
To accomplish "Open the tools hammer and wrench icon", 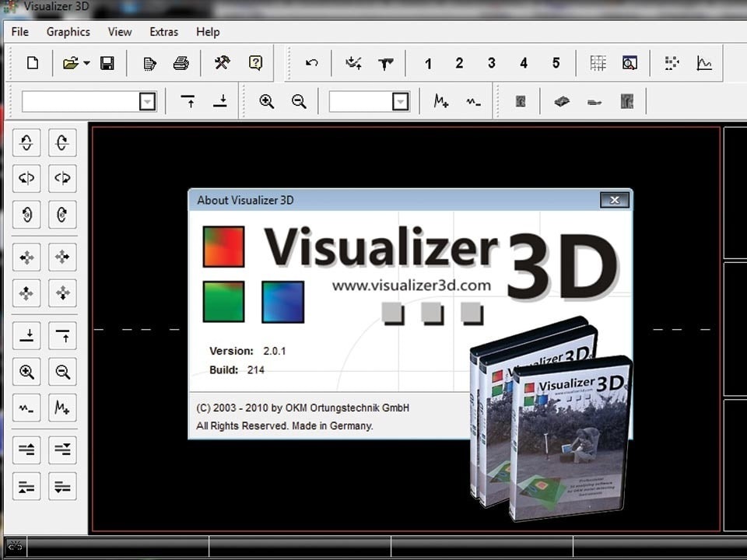I will tap(223, 63).
